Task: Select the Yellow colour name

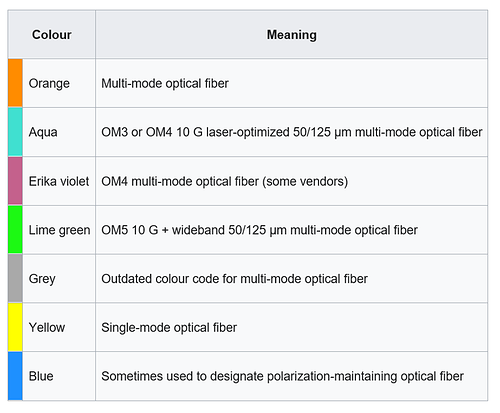Action: point(47,327)
